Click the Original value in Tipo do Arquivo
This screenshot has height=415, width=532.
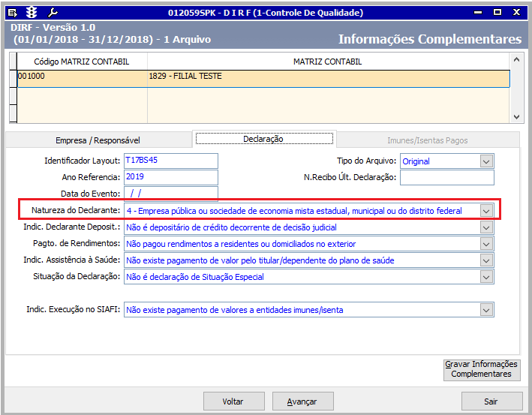coord(416,161)
